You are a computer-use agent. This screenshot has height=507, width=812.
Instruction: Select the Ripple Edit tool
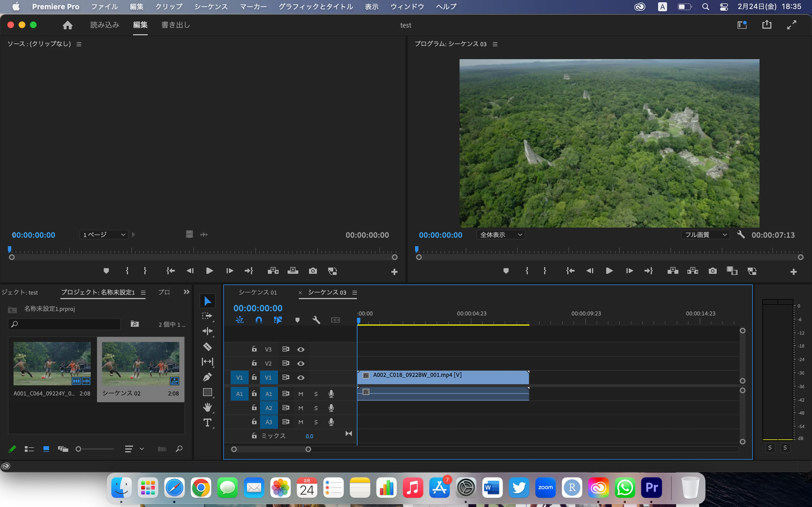tap(207, 331)
